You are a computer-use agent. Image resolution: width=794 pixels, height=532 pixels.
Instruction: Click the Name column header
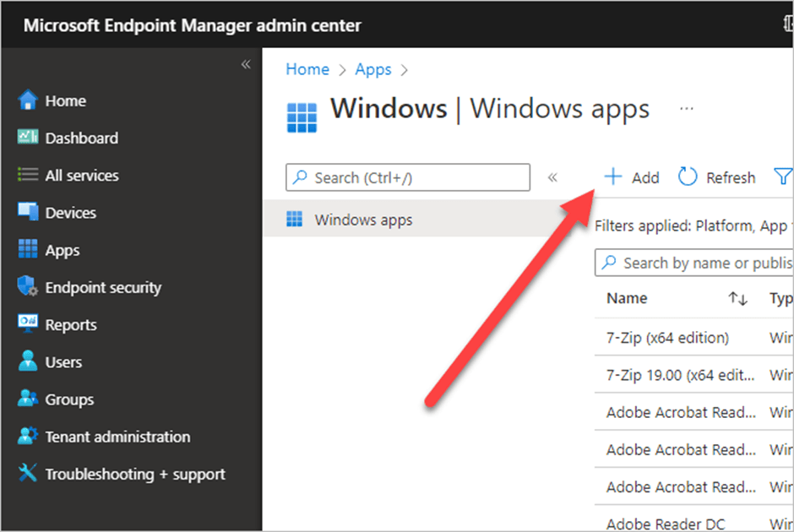[x=627, y=298]
